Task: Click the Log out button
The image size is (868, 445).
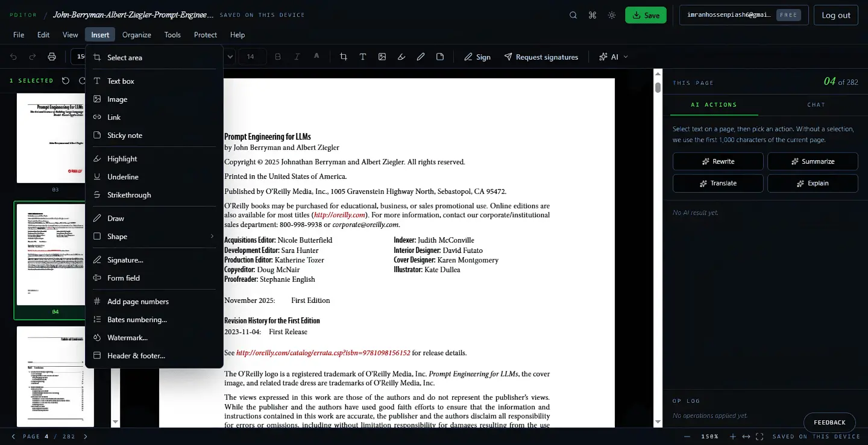Action: [836, 15]
